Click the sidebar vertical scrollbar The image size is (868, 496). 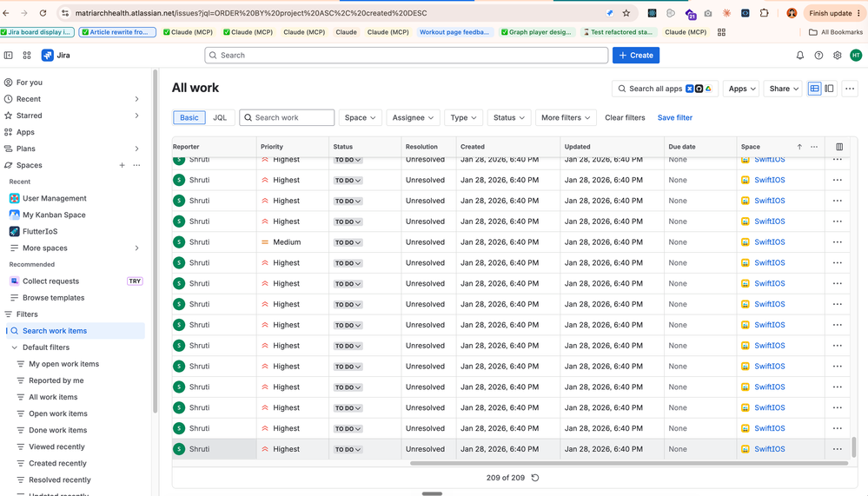155,241
